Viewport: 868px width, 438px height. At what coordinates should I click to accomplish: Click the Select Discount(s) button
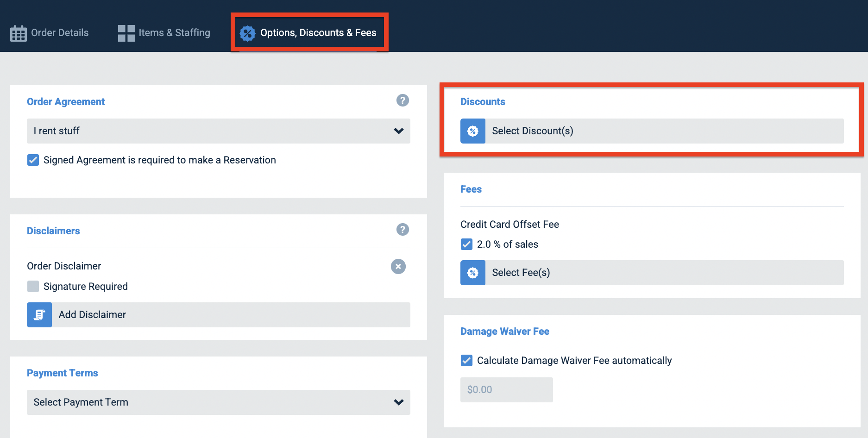pos(652,131)
